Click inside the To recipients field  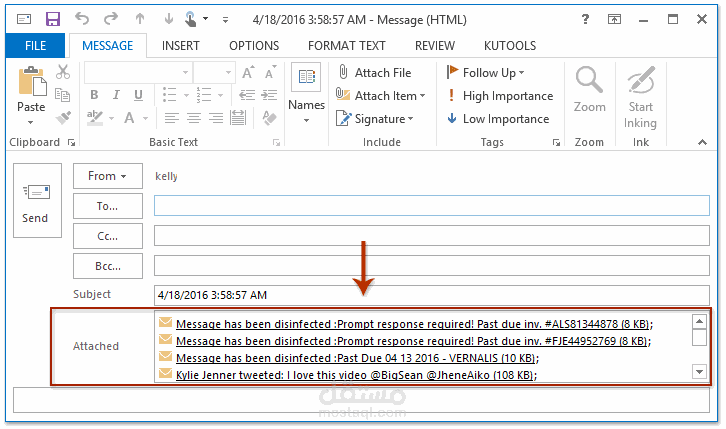[x=432, y=205]
